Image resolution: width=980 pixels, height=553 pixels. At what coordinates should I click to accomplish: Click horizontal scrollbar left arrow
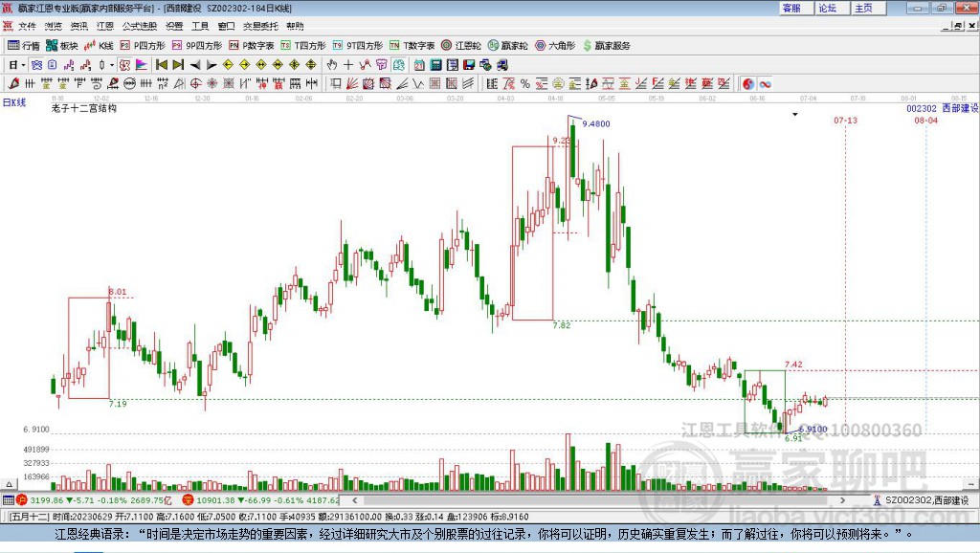click(354, 499)
